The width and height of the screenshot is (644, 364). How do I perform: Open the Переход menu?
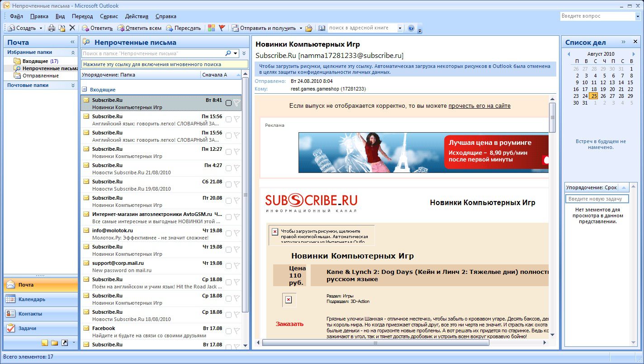82,16
